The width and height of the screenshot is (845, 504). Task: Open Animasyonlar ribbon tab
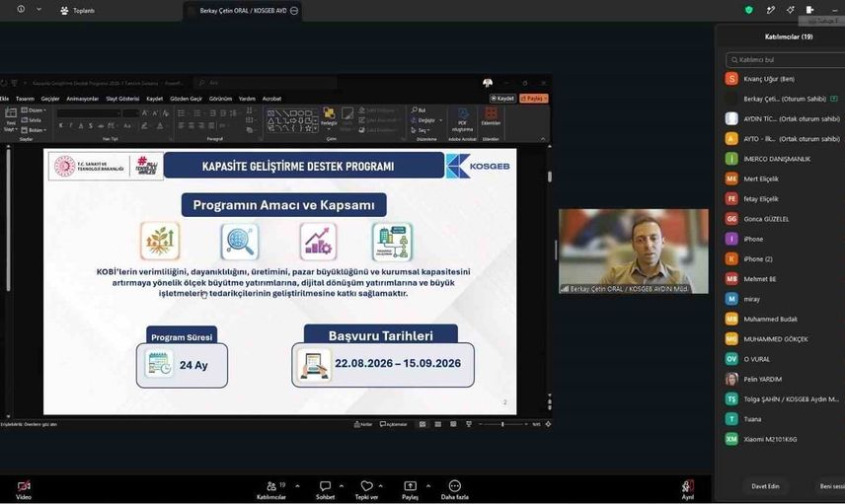click(83, 99)
